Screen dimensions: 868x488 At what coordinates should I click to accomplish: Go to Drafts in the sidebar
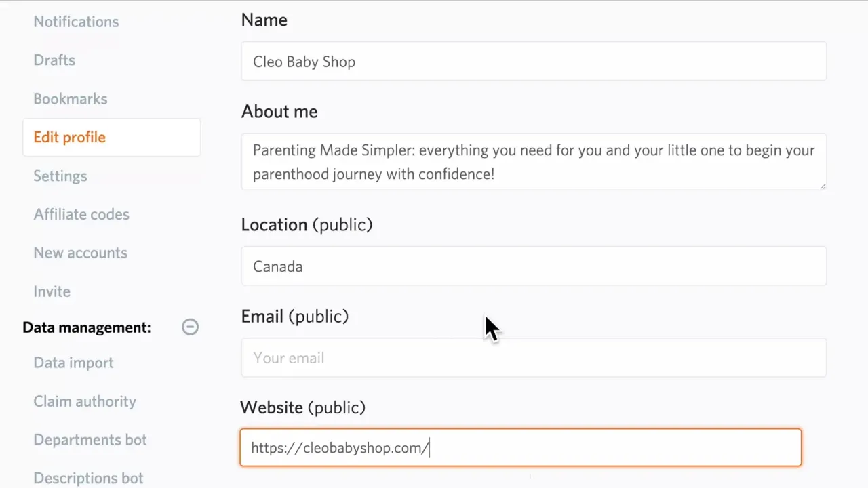tap(54, 60)
